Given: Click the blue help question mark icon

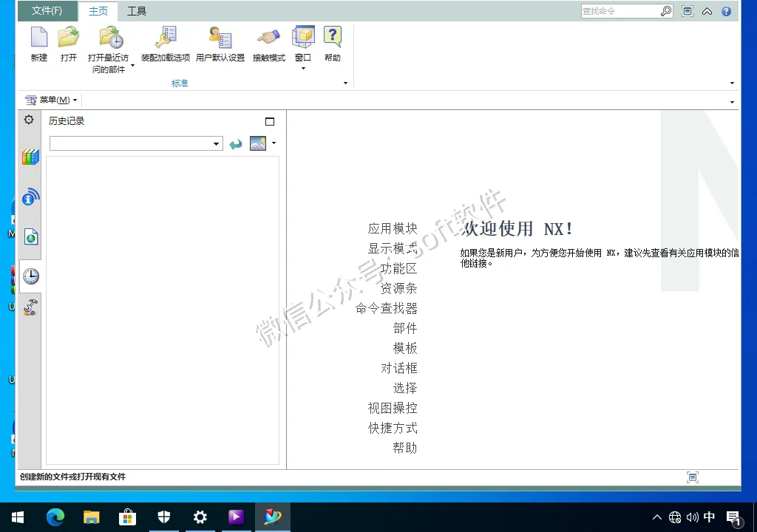Looking at the screenshot, I should [726, 12].
